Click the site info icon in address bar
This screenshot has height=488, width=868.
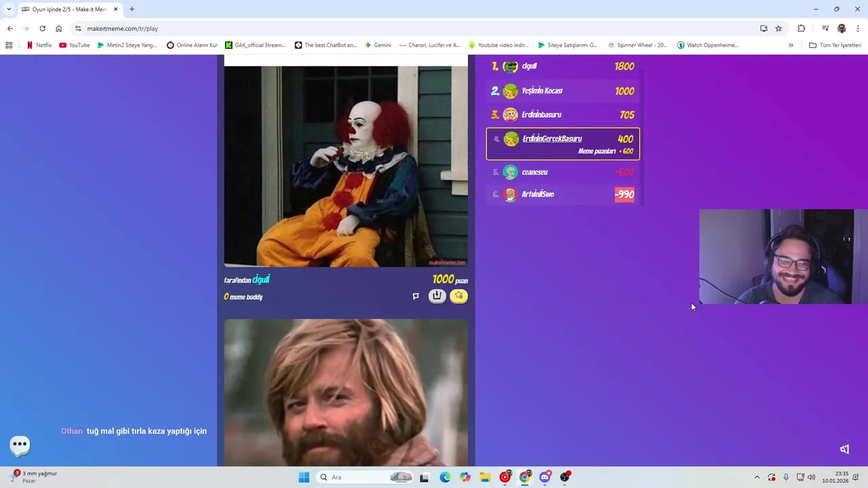78,28
